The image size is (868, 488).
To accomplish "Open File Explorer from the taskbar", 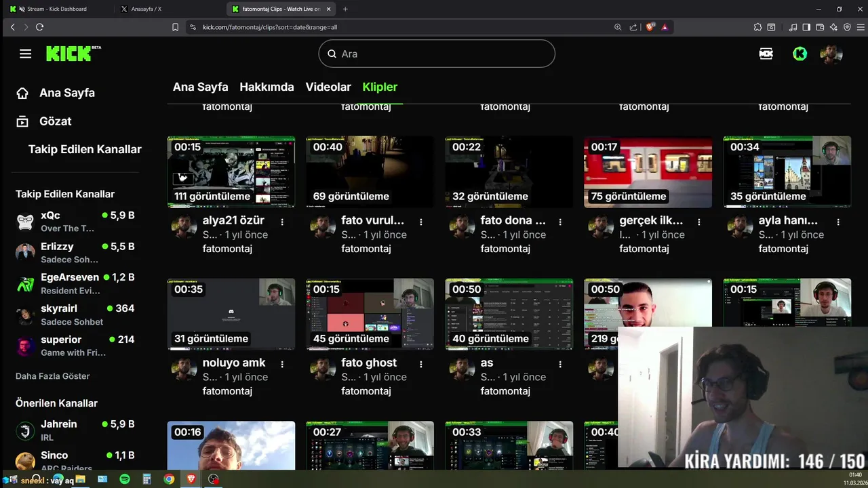I will click(80, 479).
